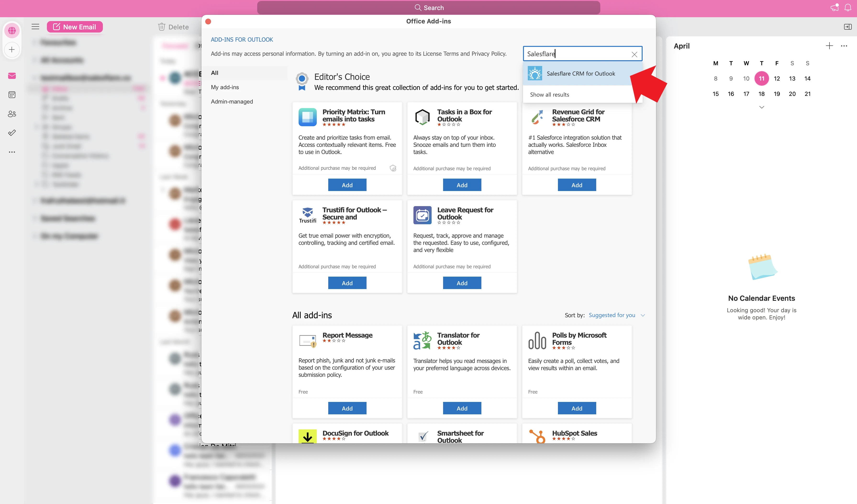The image size is (857, 504).
Task: Add the Revenue Grid for Salesforce CRM add-in
Action: [x=577, y=185]
